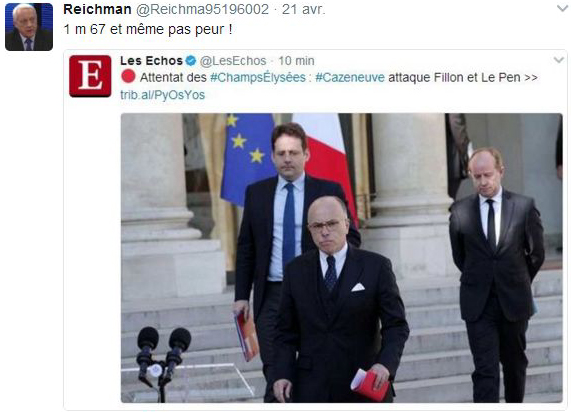Open Reichman's profile avatar picture

click(x=29, y=27)
